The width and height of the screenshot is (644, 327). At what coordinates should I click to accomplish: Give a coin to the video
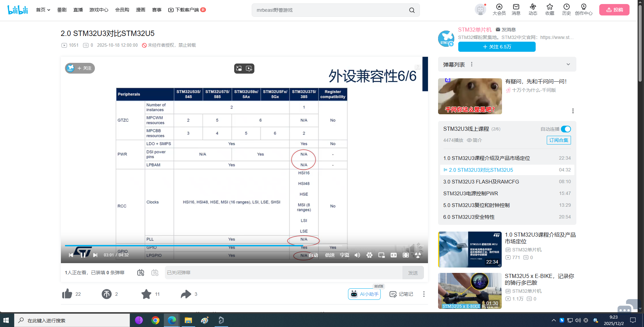click(x=107, y=294)
